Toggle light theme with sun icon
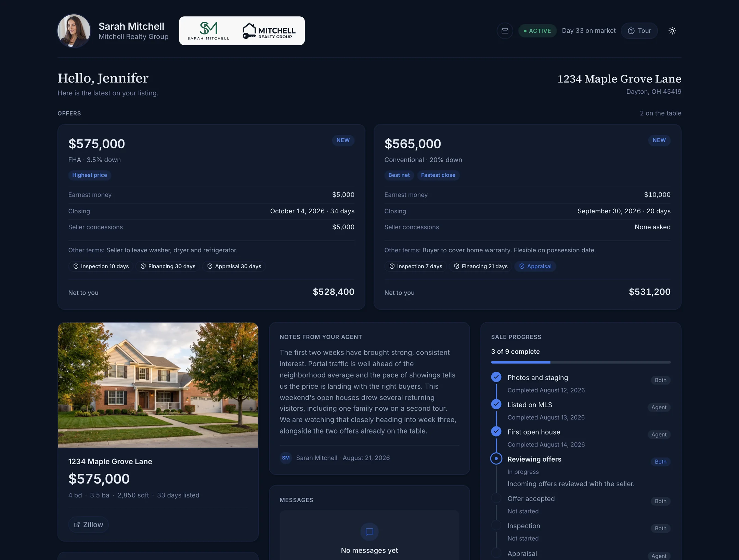Screen dimensions: 739x560 click(x=672, y=31)
